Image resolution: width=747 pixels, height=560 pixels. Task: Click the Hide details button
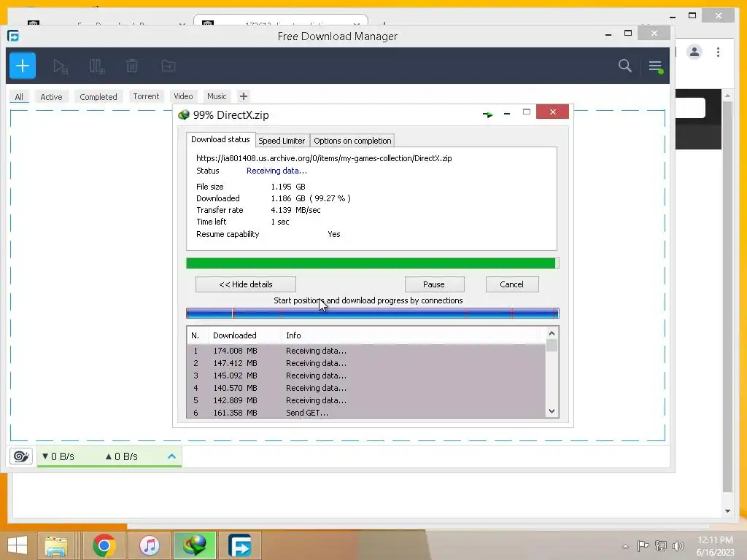(246, 284)
